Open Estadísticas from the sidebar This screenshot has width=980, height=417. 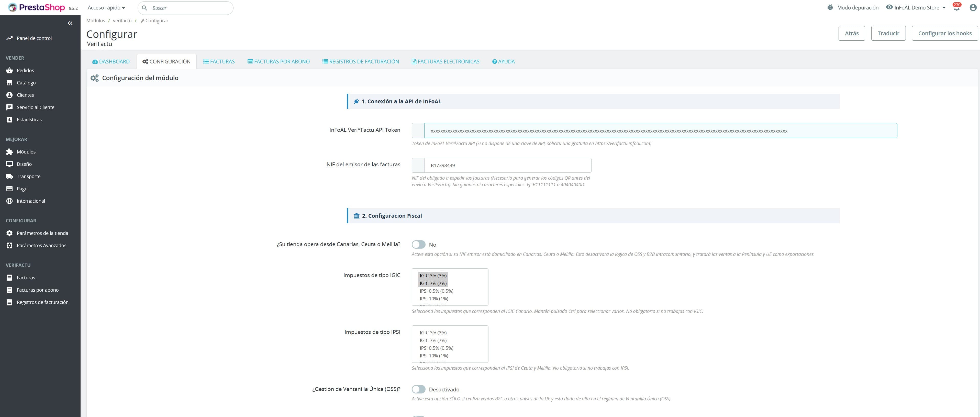click(x=29, y=119)
